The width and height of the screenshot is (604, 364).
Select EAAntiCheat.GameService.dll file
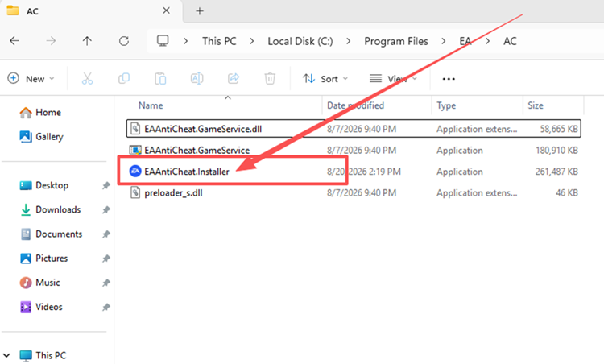pos(354,129)
